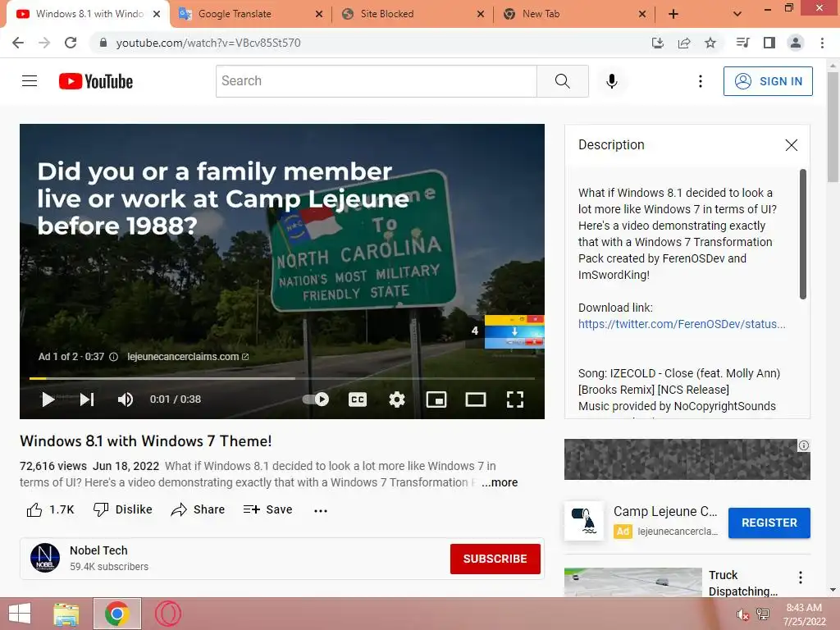Viewport: 840px width, 630px height.
Task: Visit lejeunecancerclaims.com ad link in player
Action: pos(188,357)
